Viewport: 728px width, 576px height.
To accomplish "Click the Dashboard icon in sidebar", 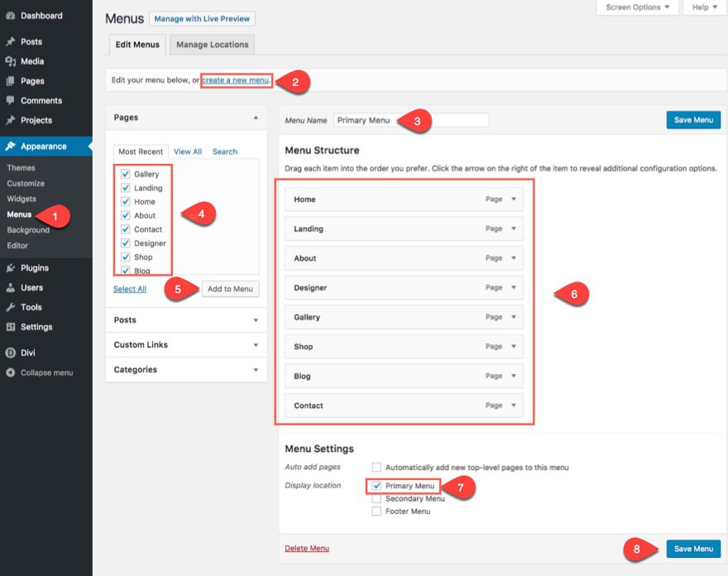I will pyautogui.click(x=10, y=16).
